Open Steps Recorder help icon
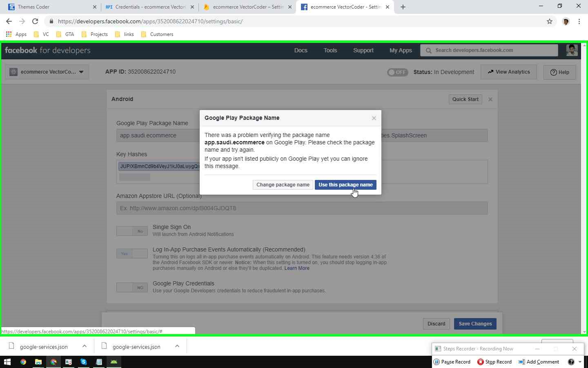Screen dimensions: 588x368 point(571,362)
